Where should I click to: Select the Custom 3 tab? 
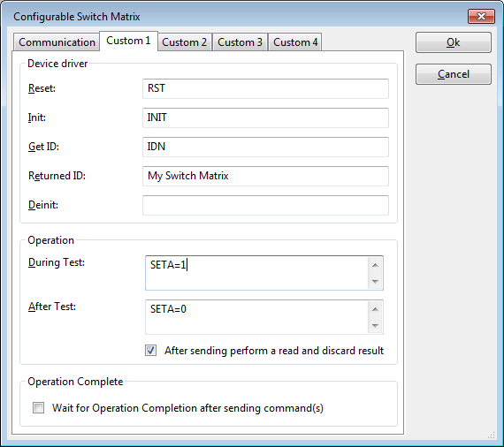coord(240,42)
